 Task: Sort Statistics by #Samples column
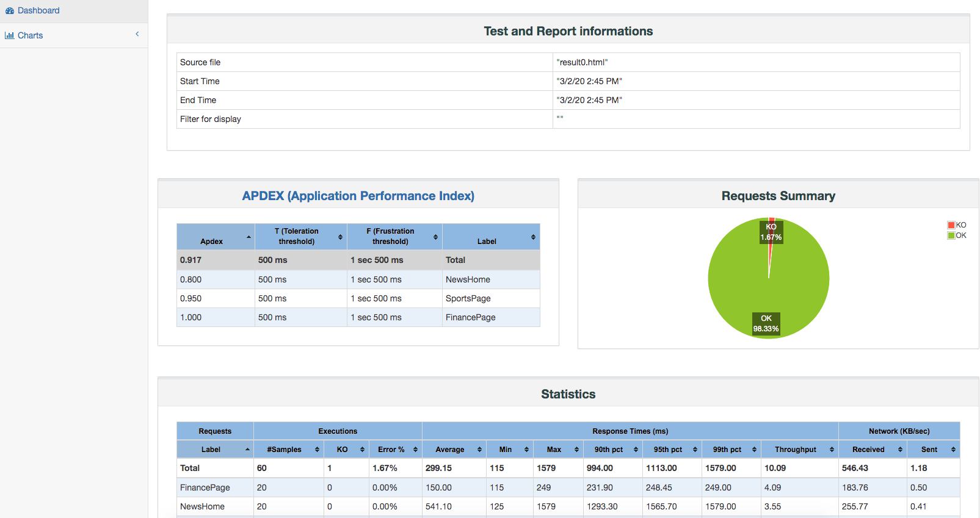(289, 450)
